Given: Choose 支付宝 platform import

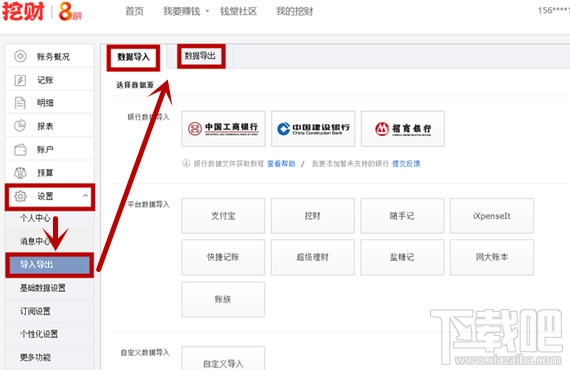Looking at the screenshot, I should click(223, 216).
